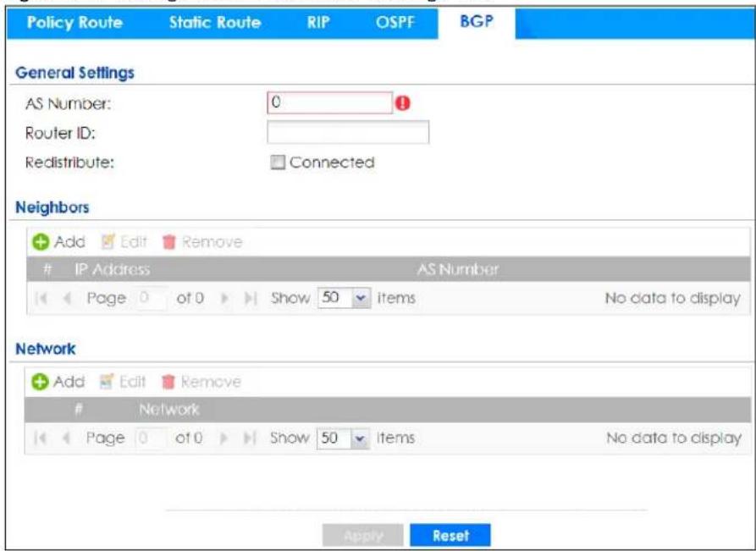Screen dimensions: 756x551
Task: Go to previous page in Neighbors table
Action: pos(67,299)
